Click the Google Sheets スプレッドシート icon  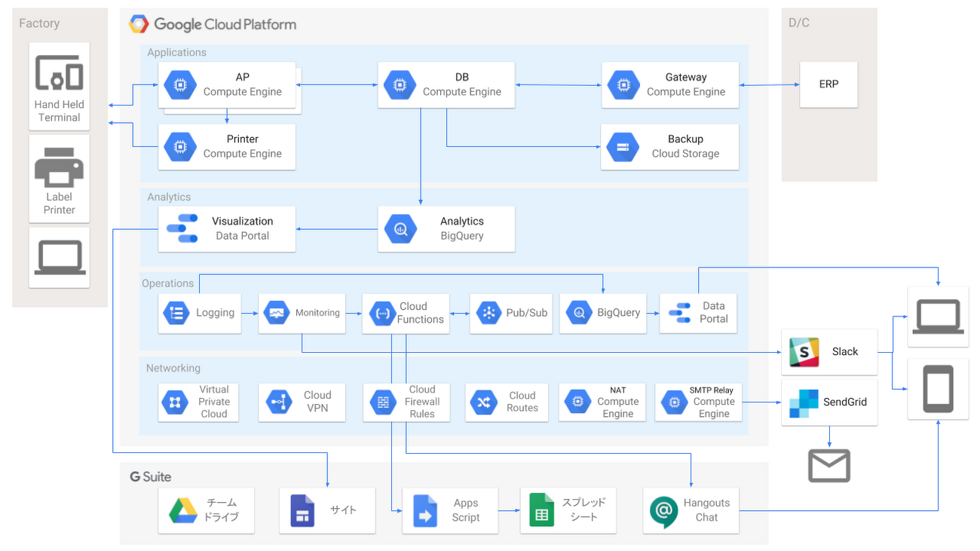[x=541, y=510]
